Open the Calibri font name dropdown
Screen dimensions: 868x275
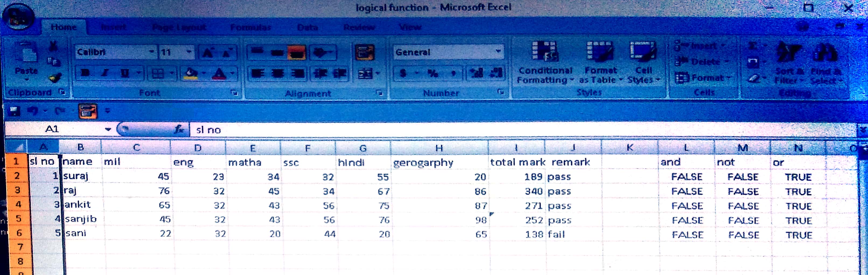coord(152,52)
